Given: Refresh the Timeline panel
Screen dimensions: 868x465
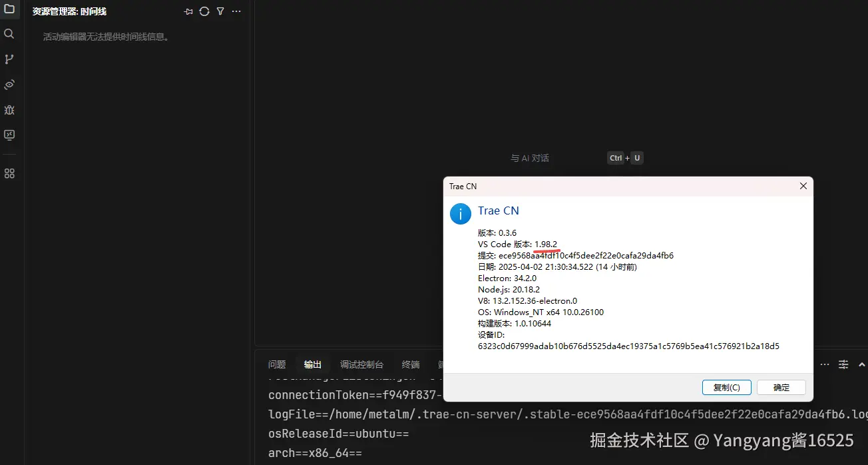Looking at the screenshot, I should point(204,11).
